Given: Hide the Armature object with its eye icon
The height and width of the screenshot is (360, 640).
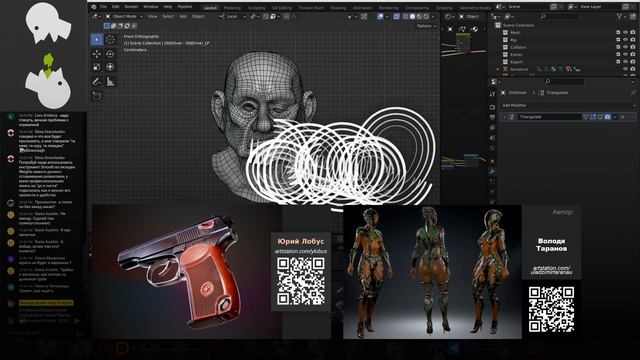Looking at the screenshot, I should [x=625, y=69].
